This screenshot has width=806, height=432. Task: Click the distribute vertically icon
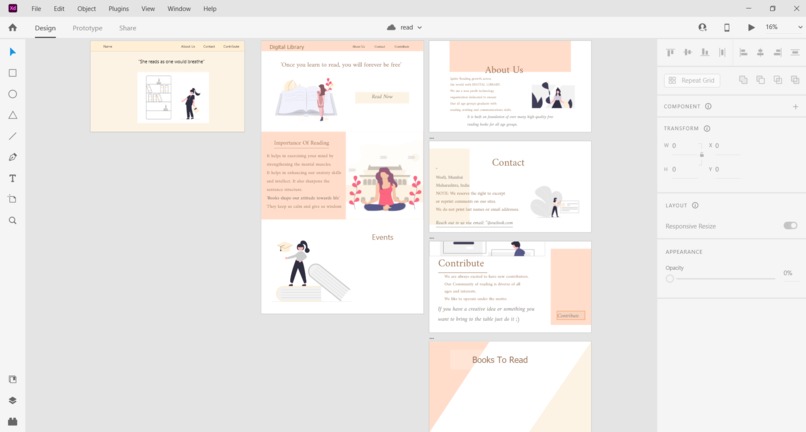point(723,52)
